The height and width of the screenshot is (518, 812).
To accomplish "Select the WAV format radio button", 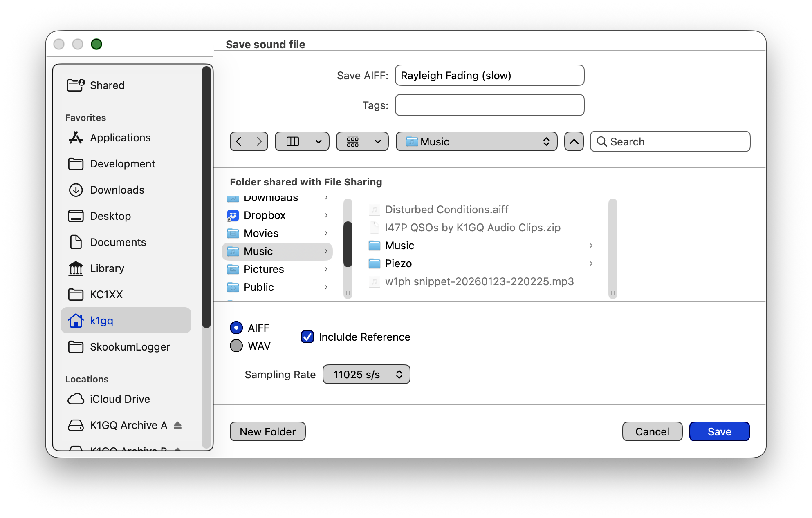I will (x=236, y=346).
